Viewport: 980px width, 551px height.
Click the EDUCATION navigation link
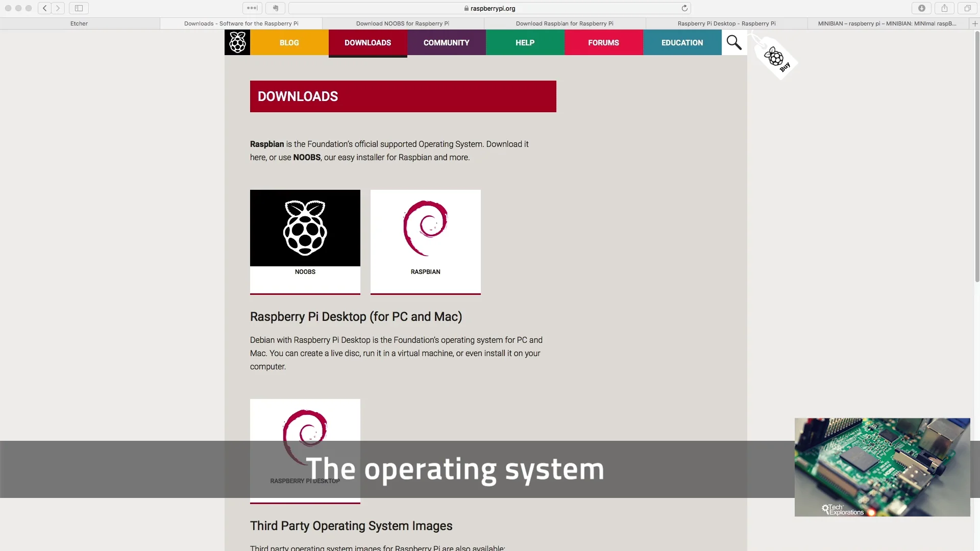pos(682,43)
